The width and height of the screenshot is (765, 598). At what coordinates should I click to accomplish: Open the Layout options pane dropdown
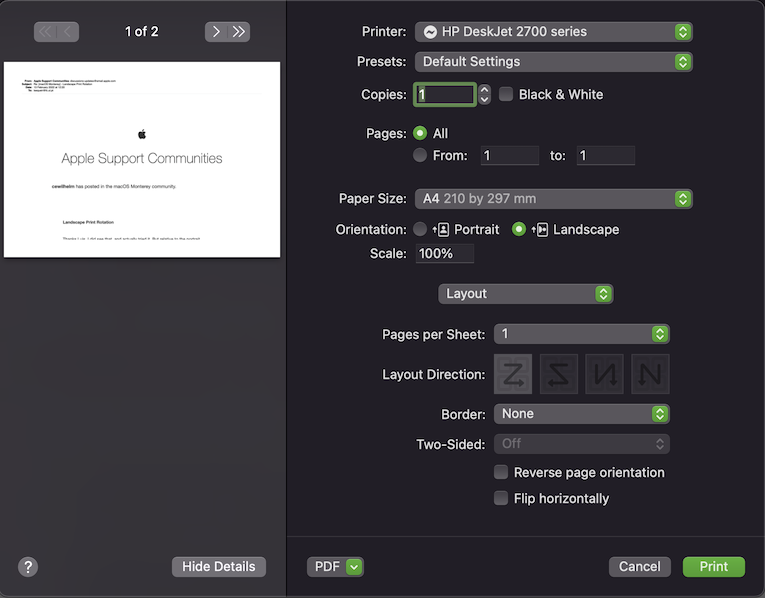tap(525, 294)
